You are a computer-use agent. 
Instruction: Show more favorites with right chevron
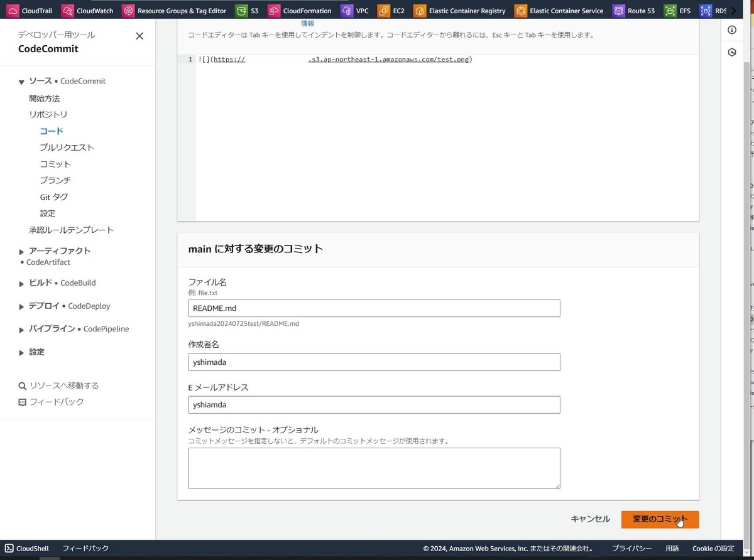pos(733,11)
